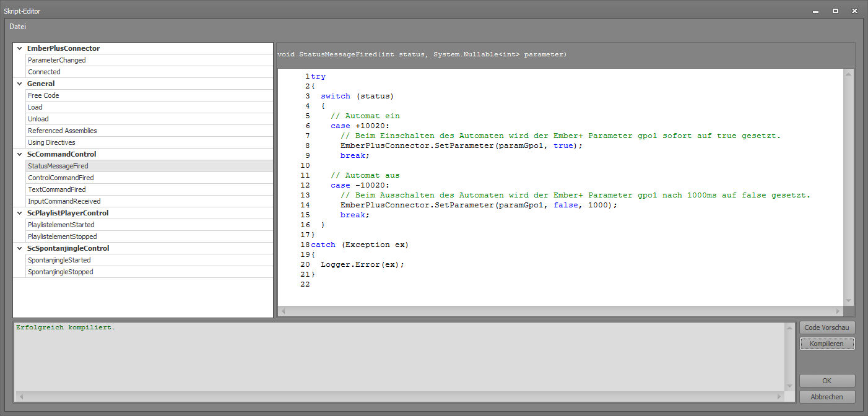The height and width of the screenshot is (416, 868).
Task: Select ControlCommandFired in the tree
Action: (149, 178)
